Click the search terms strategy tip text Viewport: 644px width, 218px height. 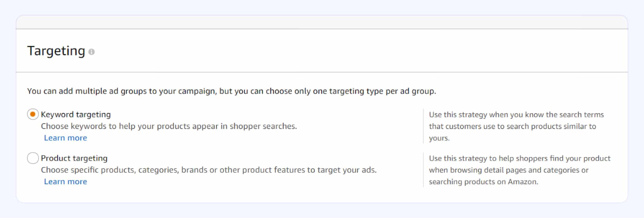516,126
